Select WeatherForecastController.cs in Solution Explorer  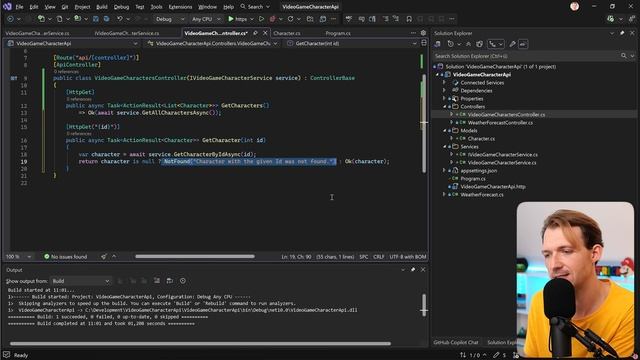click(500, 122)
